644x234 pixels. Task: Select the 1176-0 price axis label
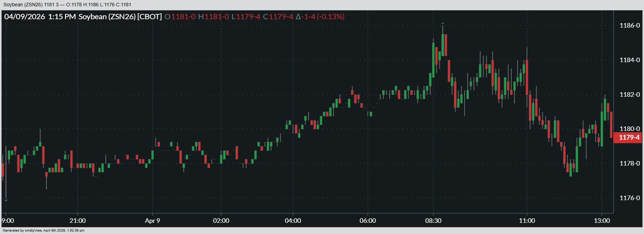(x=630, y=198)
